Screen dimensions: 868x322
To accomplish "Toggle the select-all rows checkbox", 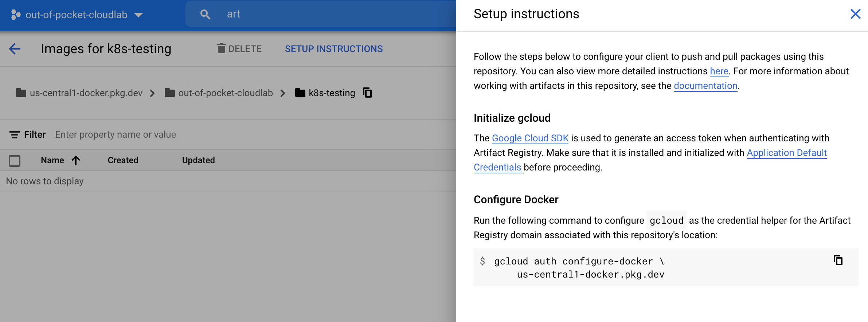I will [x=15, y=161].
